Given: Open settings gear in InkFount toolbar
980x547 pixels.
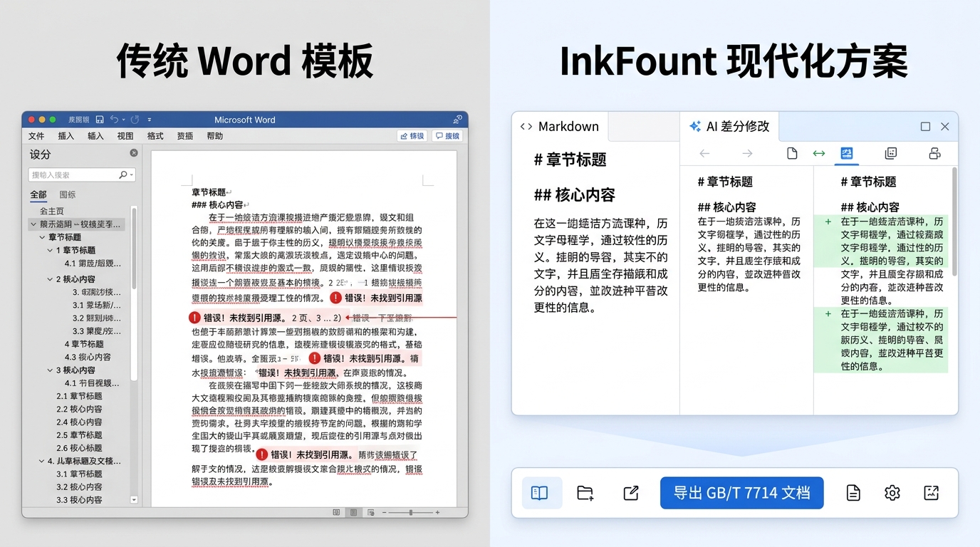Looking at the screenshot, I should [892, 493].
